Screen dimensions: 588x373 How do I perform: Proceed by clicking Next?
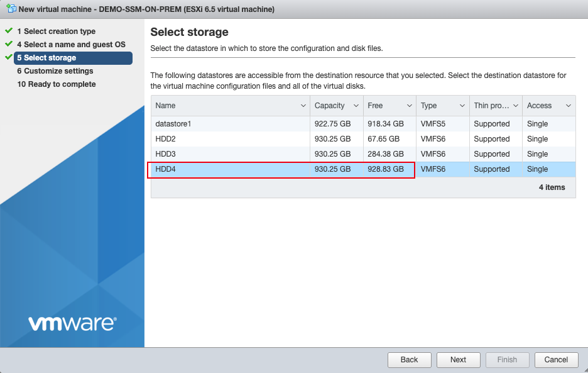coord(458,360)
